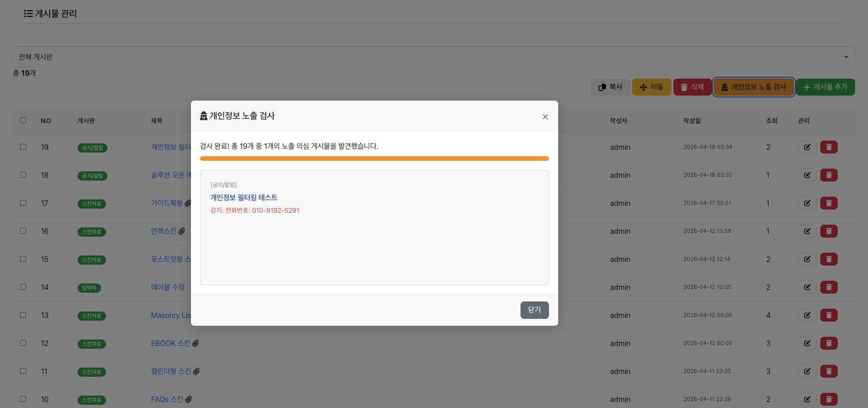Delete post 18 with trash icon
The height and width of the screenshot is (408, 868).
(829, 175)
